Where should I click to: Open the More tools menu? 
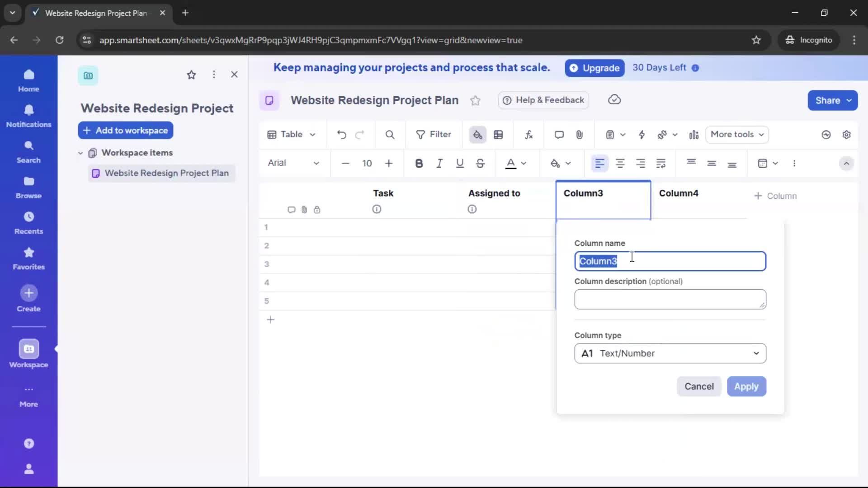pos(737,135)
